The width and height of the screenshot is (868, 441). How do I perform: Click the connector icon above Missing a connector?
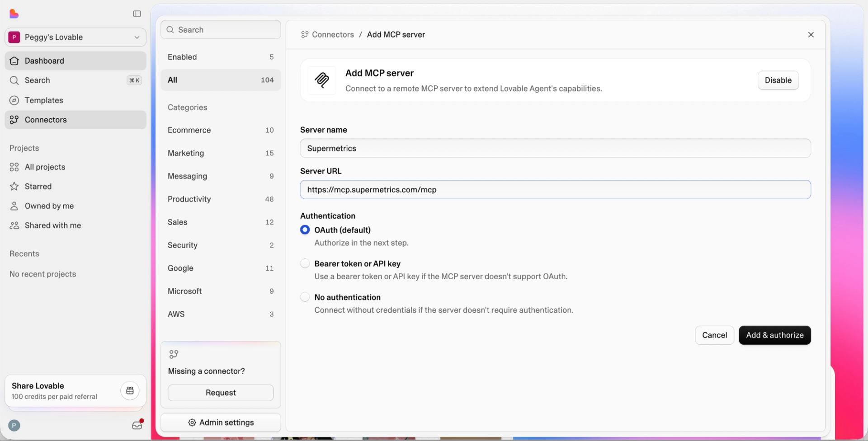tap(174, 354)
